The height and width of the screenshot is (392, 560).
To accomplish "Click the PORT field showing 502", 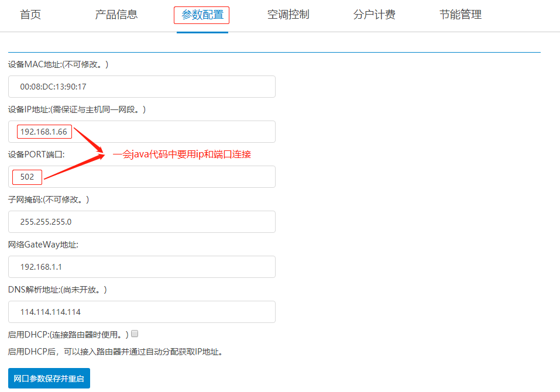I will coord(142,177).
